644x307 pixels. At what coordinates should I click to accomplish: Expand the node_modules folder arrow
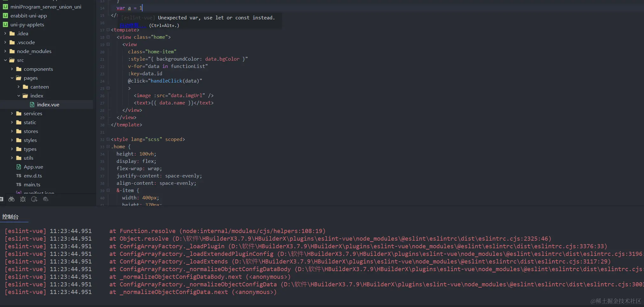pos(5,51)
